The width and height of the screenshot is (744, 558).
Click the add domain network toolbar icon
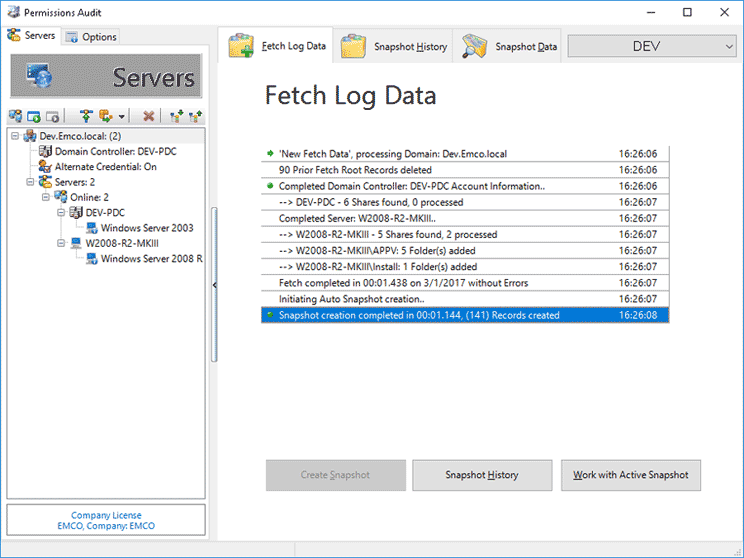click(16, 117)
